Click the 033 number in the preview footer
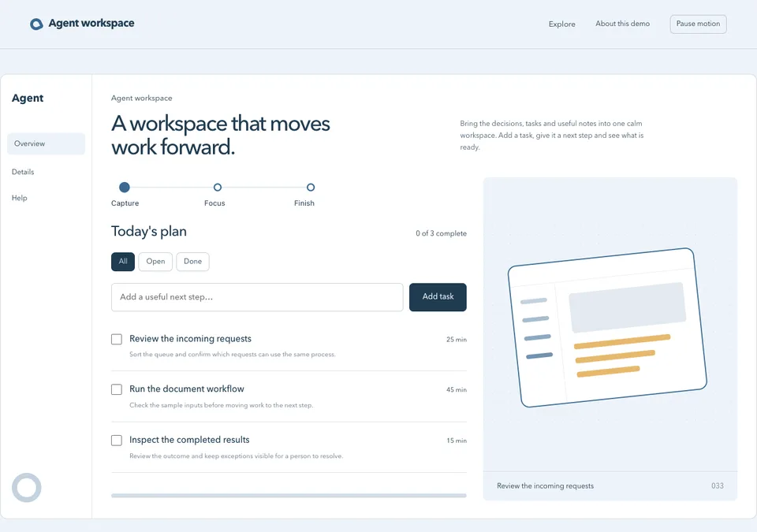Screen dimensions: 757x532 coord(718,485)
